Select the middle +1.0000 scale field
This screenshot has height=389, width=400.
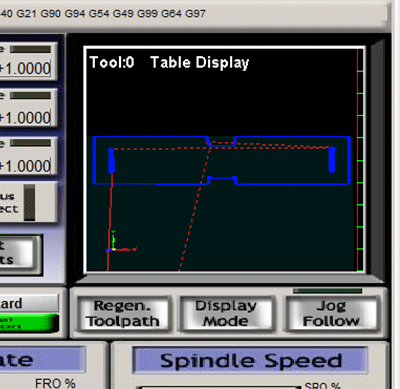(25, 117)
